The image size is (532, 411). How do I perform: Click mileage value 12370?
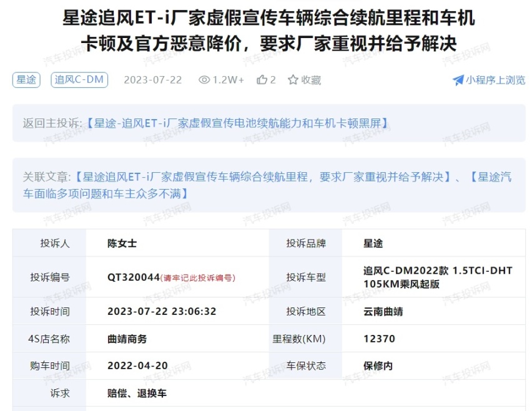tap(379, 339)
